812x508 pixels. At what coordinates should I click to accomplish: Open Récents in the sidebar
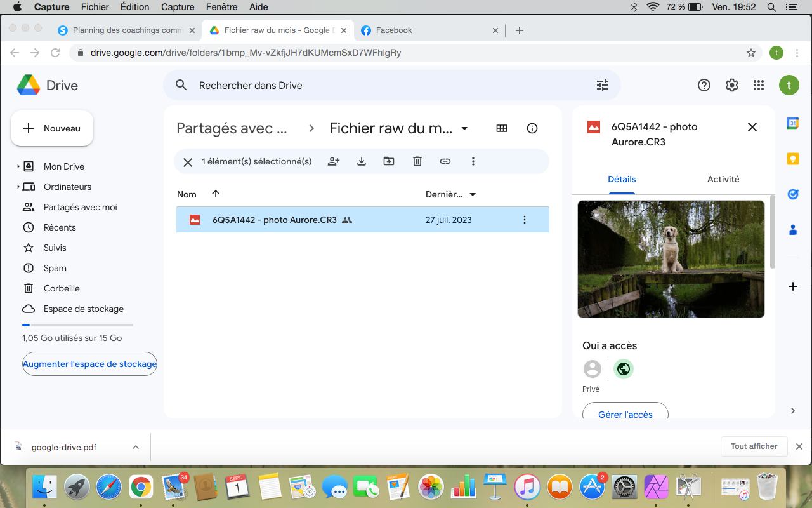60,227
